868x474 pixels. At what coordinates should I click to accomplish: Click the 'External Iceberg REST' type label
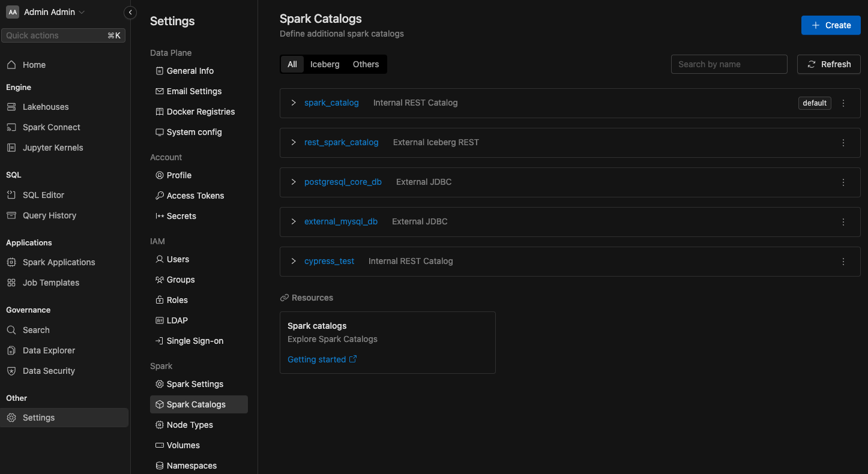[x=436, y=142]
